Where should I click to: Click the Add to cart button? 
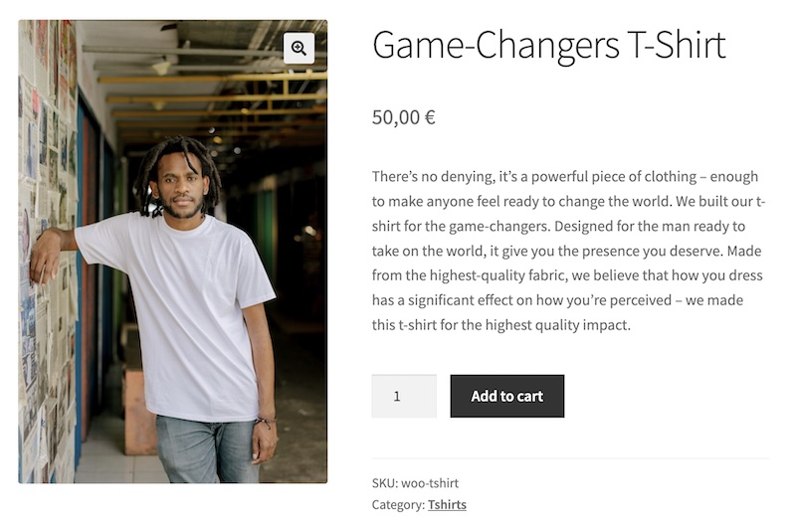pos(506,396)
